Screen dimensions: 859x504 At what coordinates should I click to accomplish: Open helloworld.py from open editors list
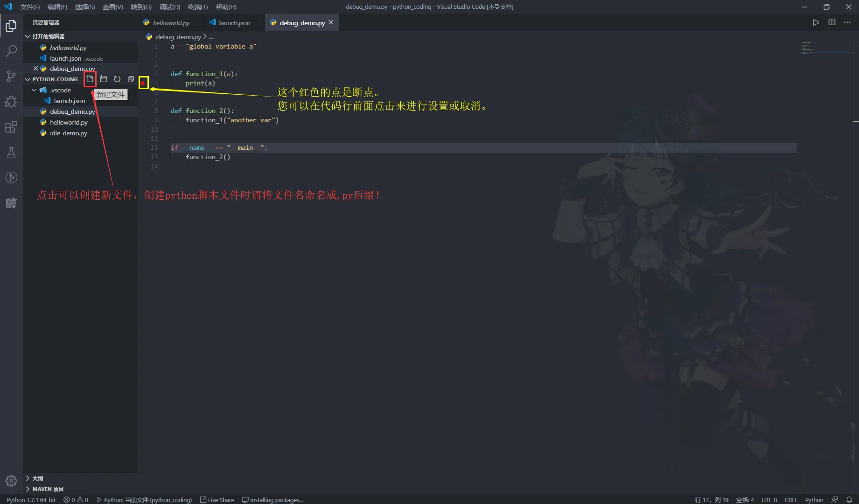(68, 48)
